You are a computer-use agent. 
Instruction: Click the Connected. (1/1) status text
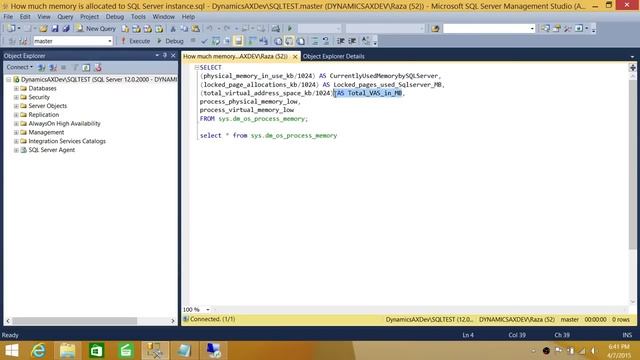tap(212, 319)
